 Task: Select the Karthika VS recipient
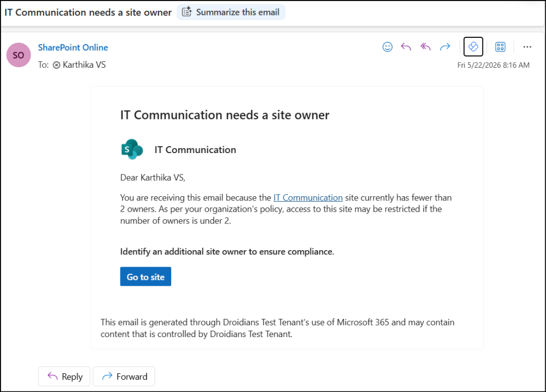[x=84, y=65]
